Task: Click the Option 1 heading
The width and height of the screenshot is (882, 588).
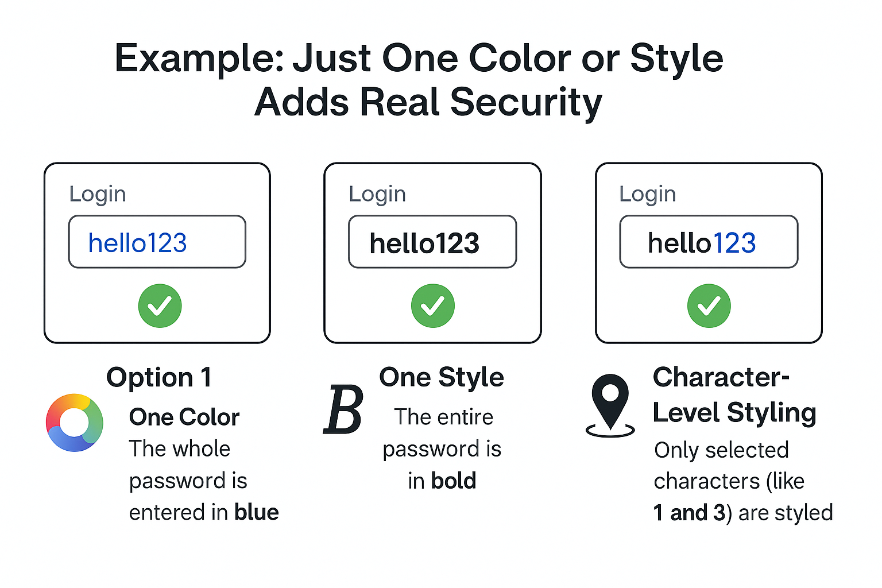Action: (x=159, y=378)
